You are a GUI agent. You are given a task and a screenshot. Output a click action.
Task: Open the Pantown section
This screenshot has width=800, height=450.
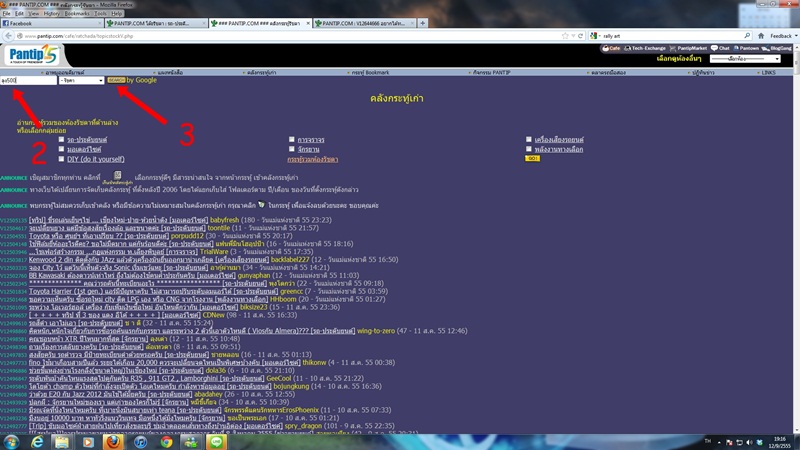tap(745, 48)
